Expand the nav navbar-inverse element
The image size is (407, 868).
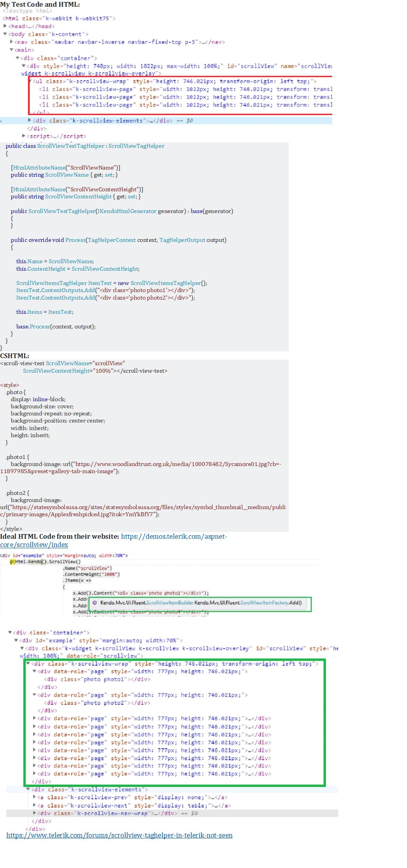11,42
